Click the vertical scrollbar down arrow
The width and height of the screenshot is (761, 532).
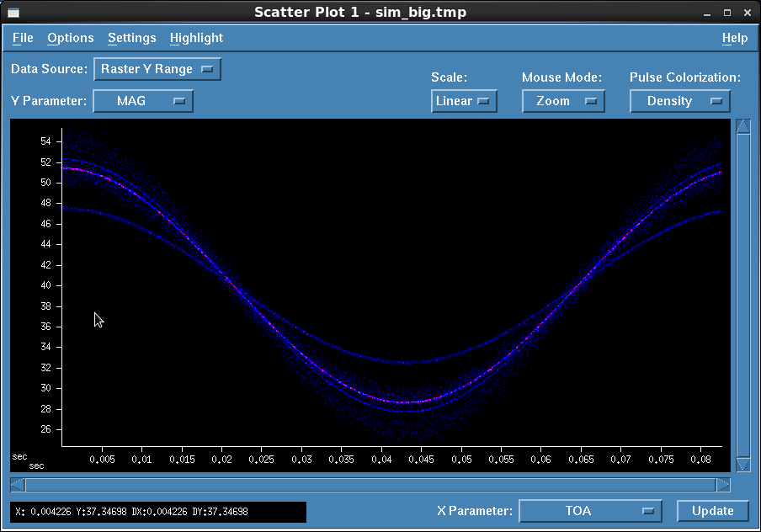click(742, 465)
